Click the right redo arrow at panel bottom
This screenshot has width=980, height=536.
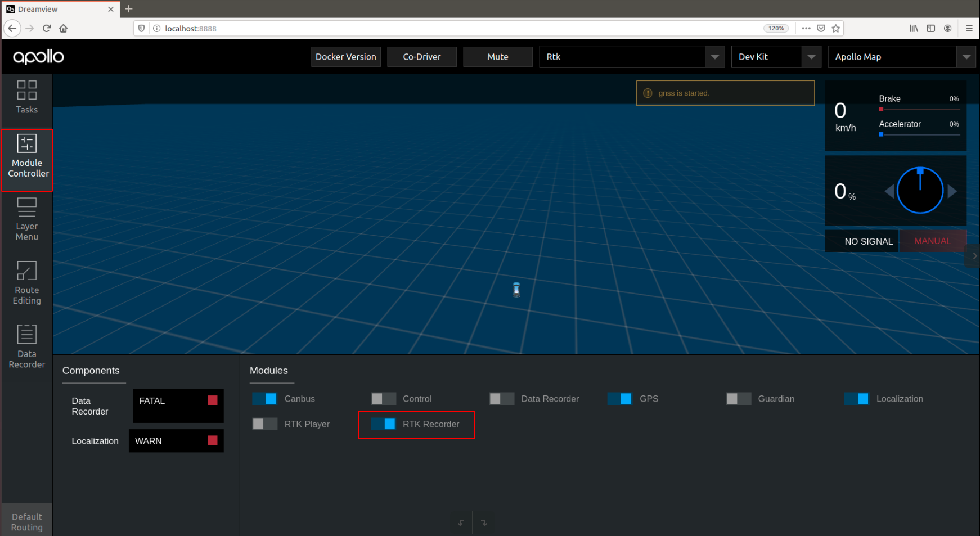[484, 523]
